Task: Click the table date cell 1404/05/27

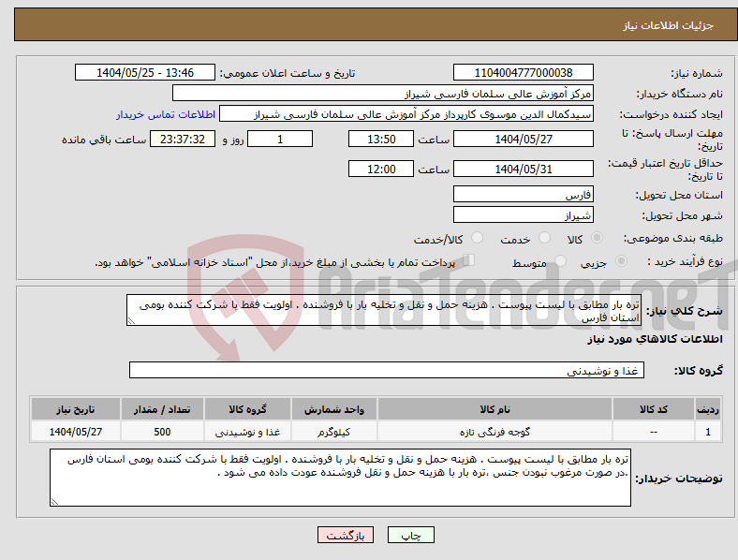Action: point(75,432)
